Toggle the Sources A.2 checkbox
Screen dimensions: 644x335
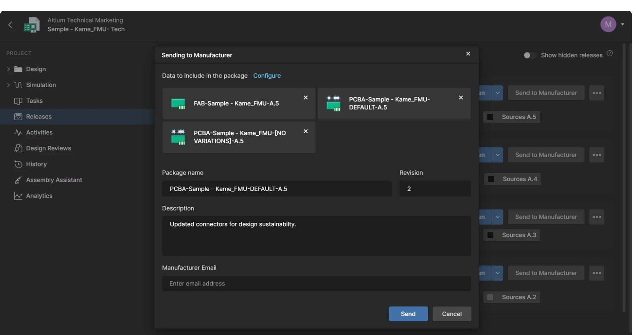490,297
